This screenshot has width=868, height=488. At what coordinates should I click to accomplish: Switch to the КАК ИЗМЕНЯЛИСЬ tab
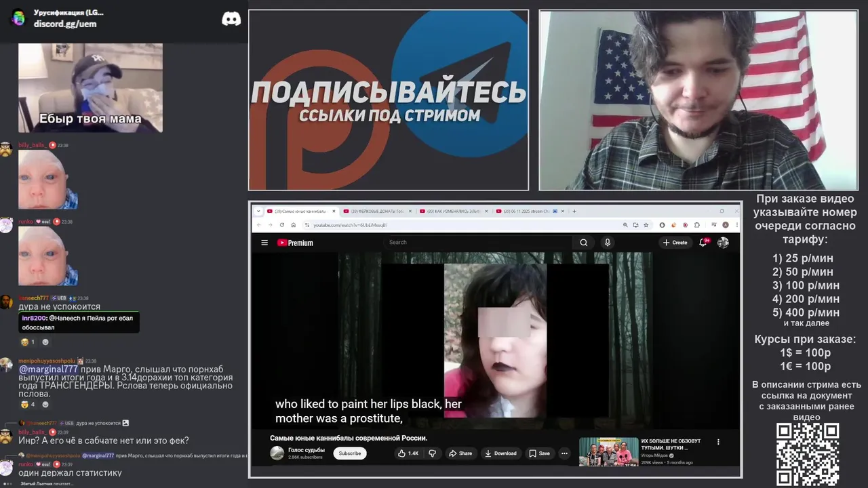pyautogui.click(x=452, y=211)
